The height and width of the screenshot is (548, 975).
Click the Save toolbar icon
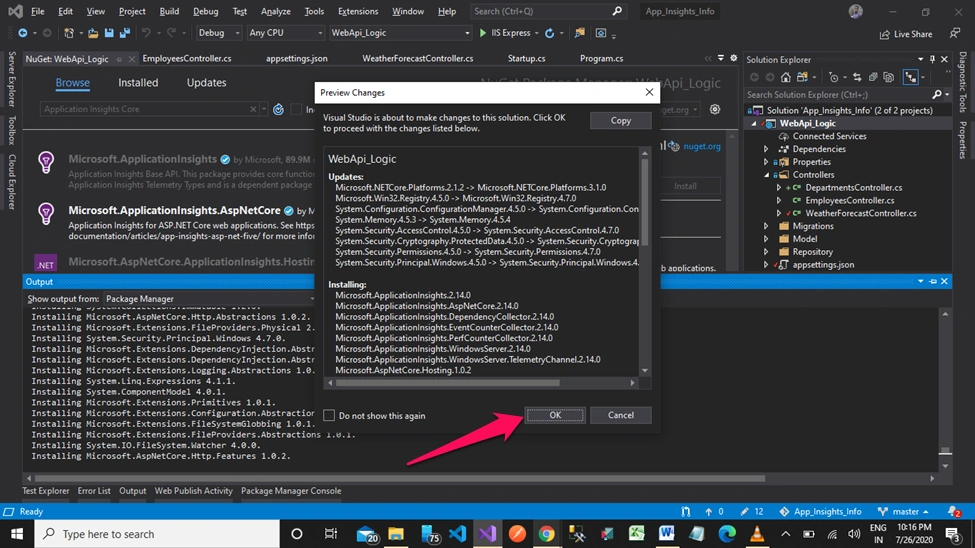click(x=109, y=33)
